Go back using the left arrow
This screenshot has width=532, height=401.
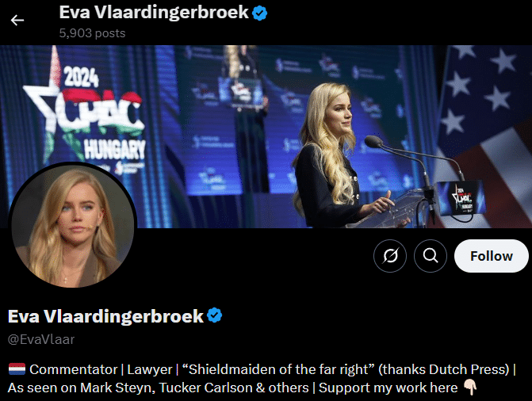pos(17,21)
